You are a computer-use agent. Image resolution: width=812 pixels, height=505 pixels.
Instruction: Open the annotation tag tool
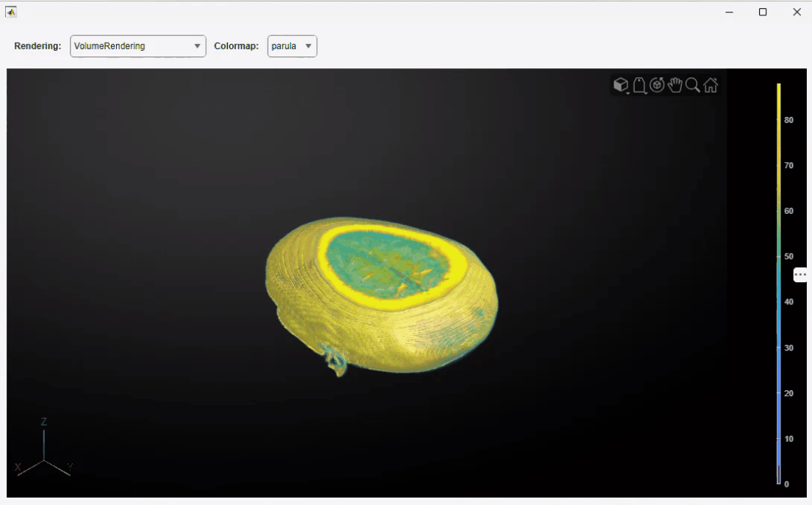[x=639, y=85]
